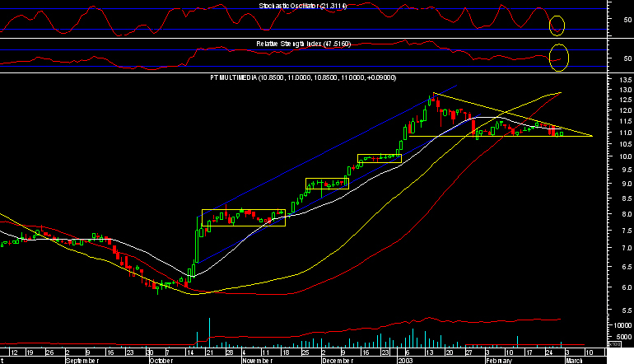
Task: Click the 10000 volume axis label
Action: (x=623, y=325)
